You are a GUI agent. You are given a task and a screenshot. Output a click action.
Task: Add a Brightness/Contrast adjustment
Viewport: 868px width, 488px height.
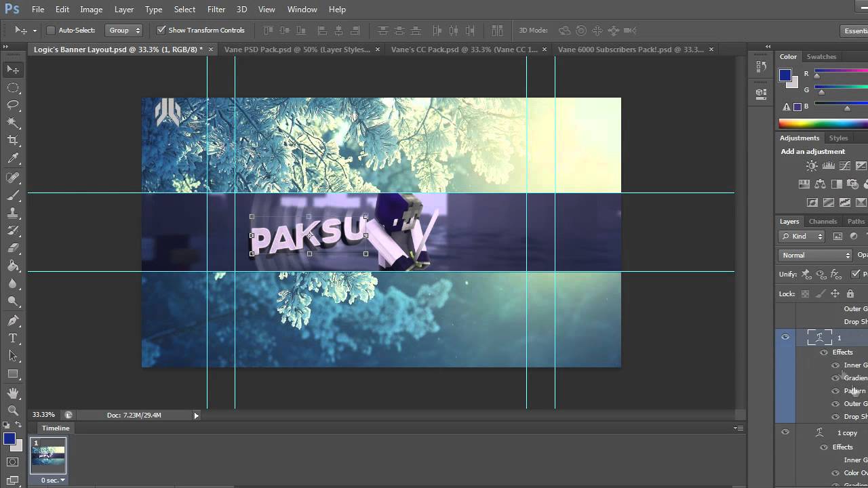pyautogui.click(x=812, y=165)
